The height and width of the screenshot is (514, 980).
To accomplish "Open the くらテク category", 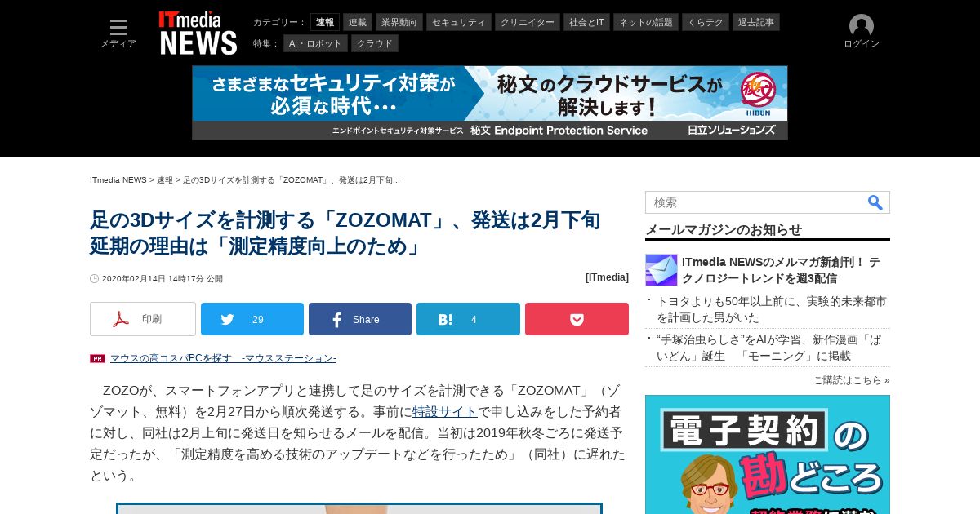I will click(x=706, y=22).
